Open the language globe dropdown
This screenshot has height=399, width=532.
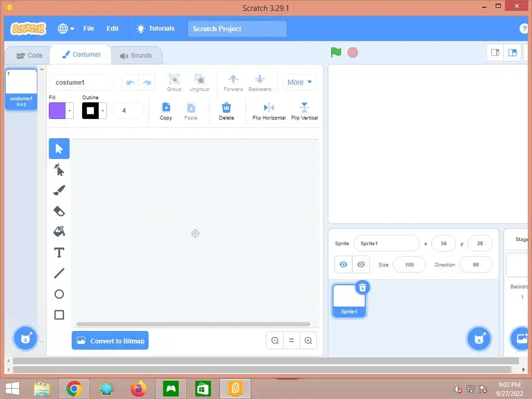coord(66,29)
